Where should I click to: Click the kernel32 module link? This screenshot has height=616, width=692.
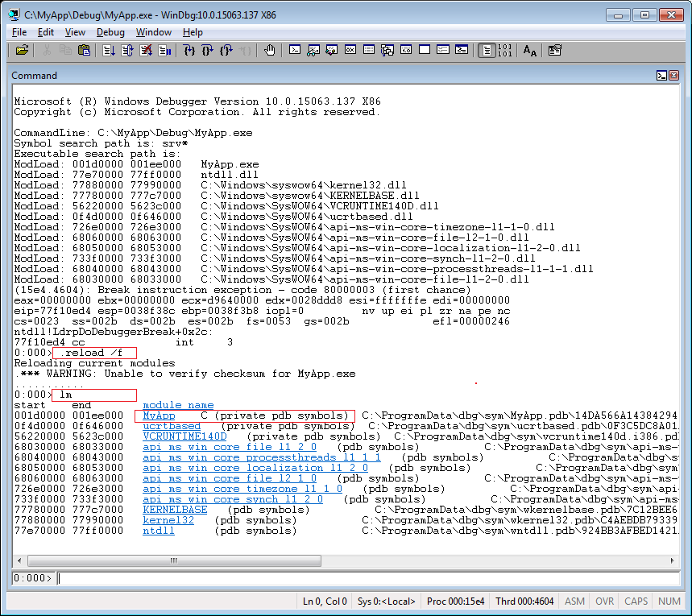168,521
